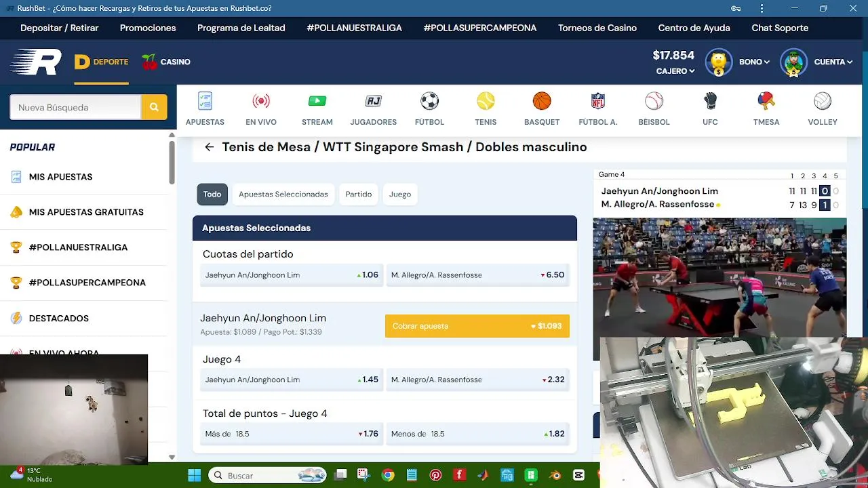The width and height of the screenshot is (868, 488).
Task: Select the TMesa table tennis category
Action: tap(766, 108)
